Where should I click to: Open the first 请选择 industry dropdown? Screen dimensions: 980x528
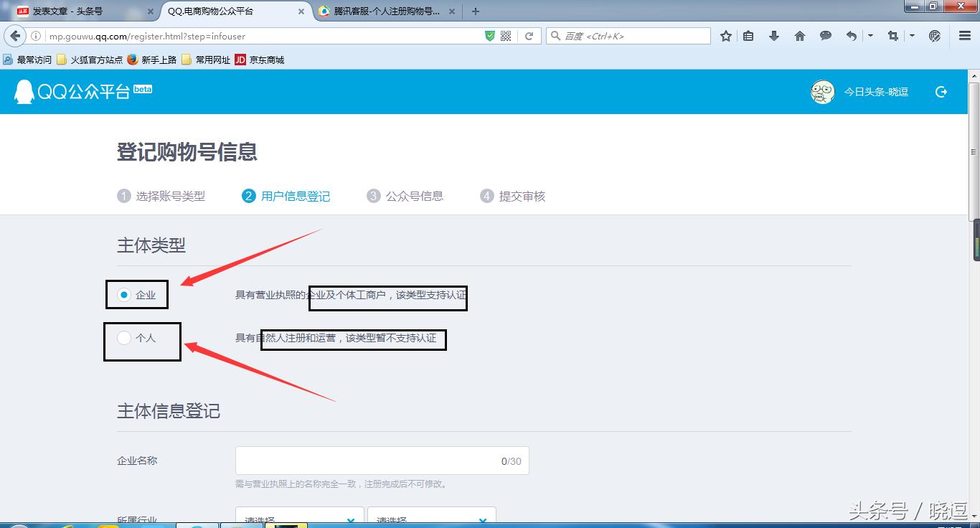pyautogui.click(x=299, y=517)
